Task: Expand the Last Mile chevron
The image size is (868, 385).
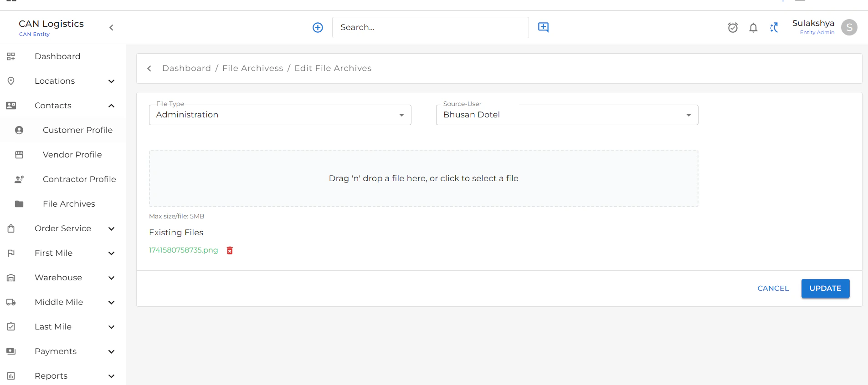Action: (x=111, y=327)
